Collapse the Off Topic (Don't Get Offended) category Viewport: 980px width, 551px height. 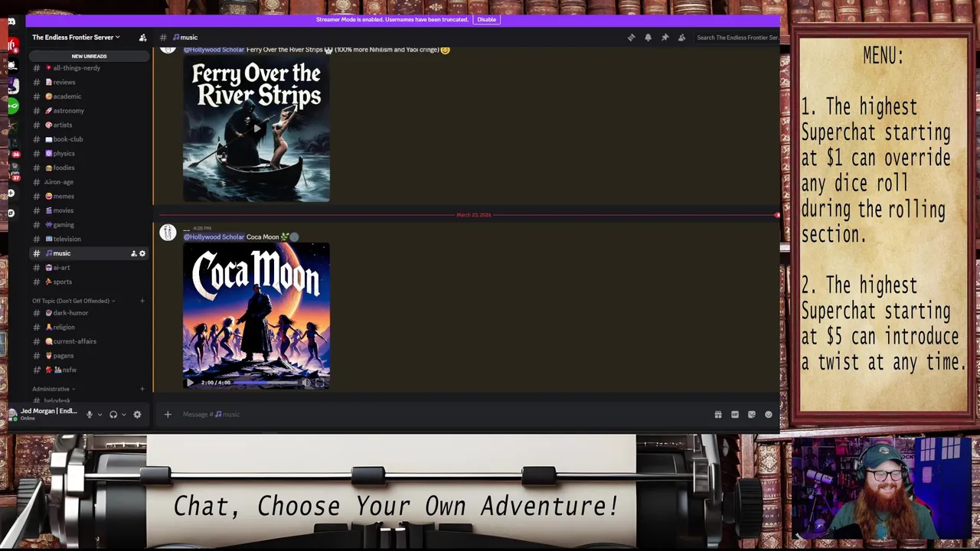click(73, 301)
